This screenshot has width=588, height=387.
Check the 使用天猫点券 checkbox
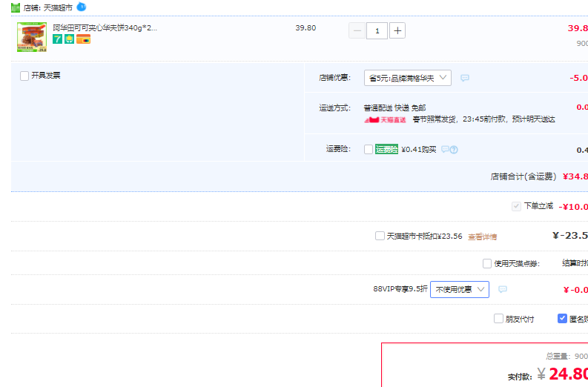pyautogui.click(x=487, y=264)
